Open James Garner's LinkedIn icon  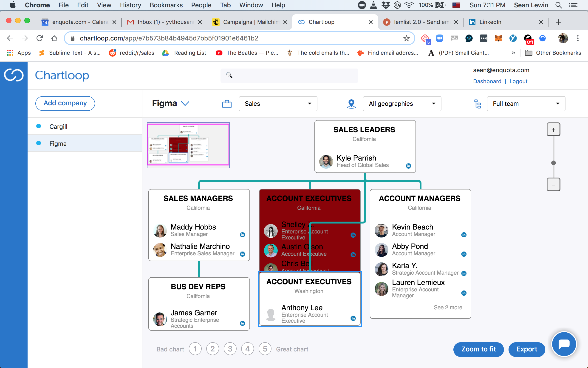click(x=242, y=323)
